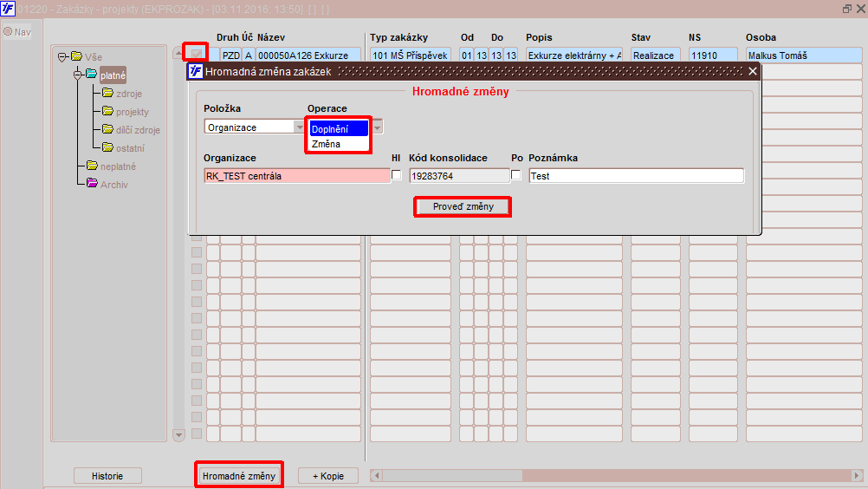868x489 pixels.
Task: Click the Název cell 000050A126 Exkurze
Action: [x=308, y=55]
